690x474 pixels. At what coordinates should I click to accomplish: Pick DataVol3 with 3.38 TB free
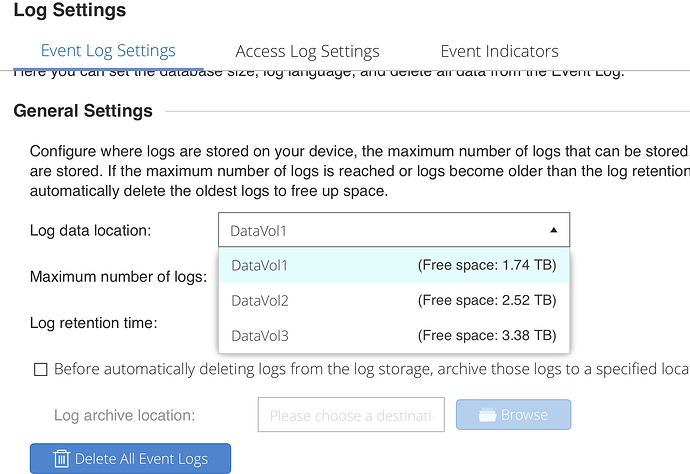pyautogui.click(x=394, y=336)
